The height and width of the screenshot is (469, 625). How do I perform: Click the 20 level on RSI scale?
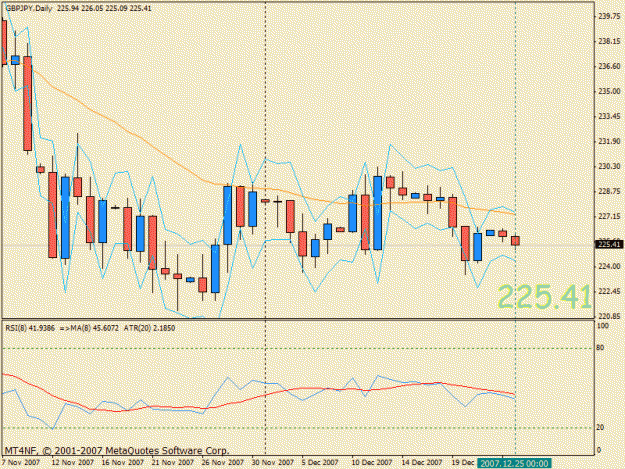601,427
